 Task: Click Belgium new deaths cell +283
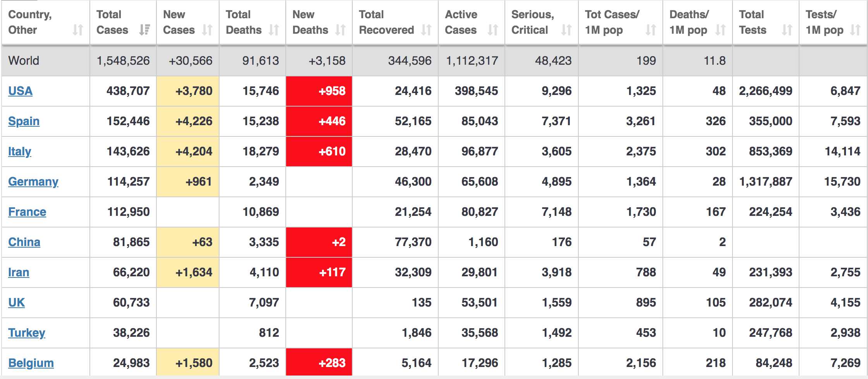tap(319, 362)
